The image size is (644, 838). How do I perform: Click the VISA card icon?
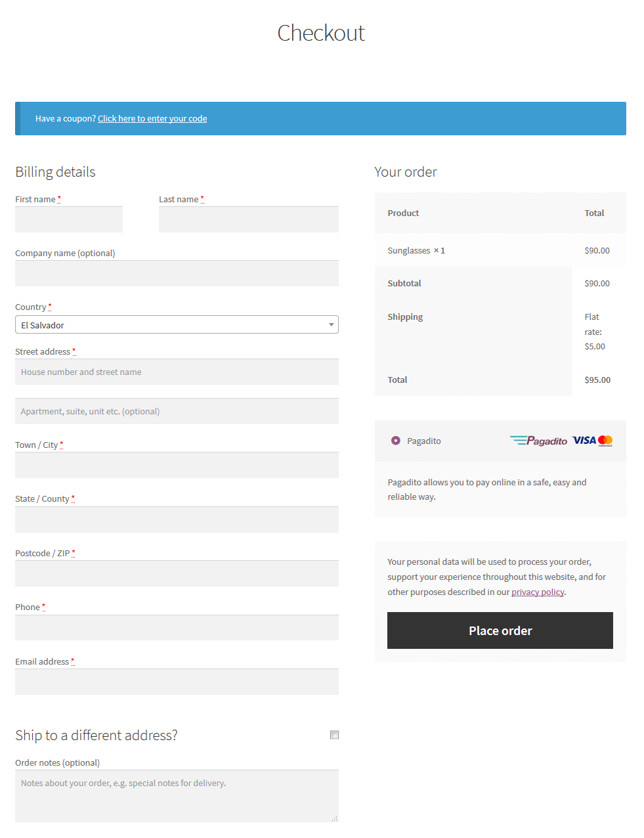pyautogui.click(x=584, y=441)
